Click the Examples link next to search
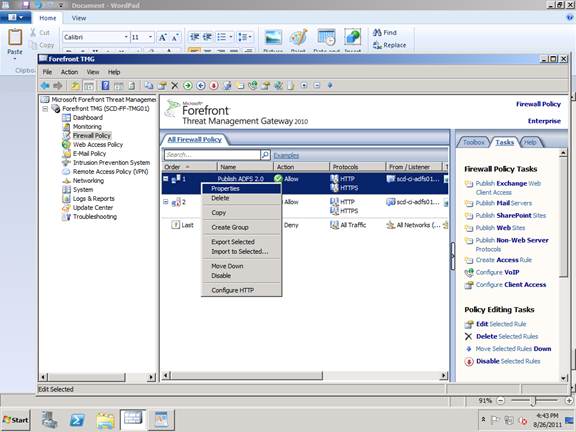 (286, 155)
